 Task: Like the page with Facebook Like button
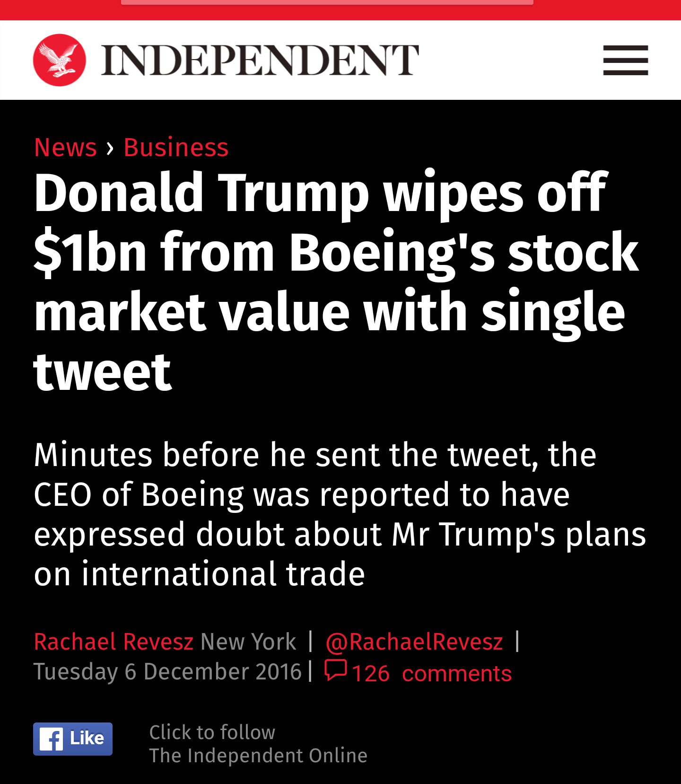(x=73, y=739)
